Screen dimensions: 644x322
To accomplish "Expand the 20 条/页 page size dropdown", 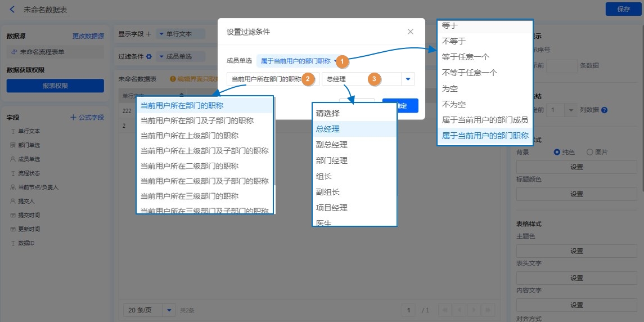I will 169,310.
